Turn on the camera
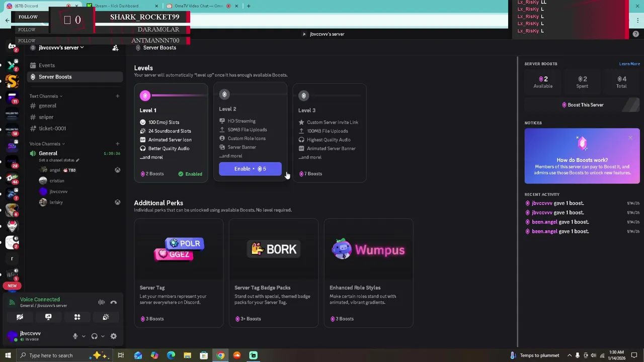 coord(20,317)
